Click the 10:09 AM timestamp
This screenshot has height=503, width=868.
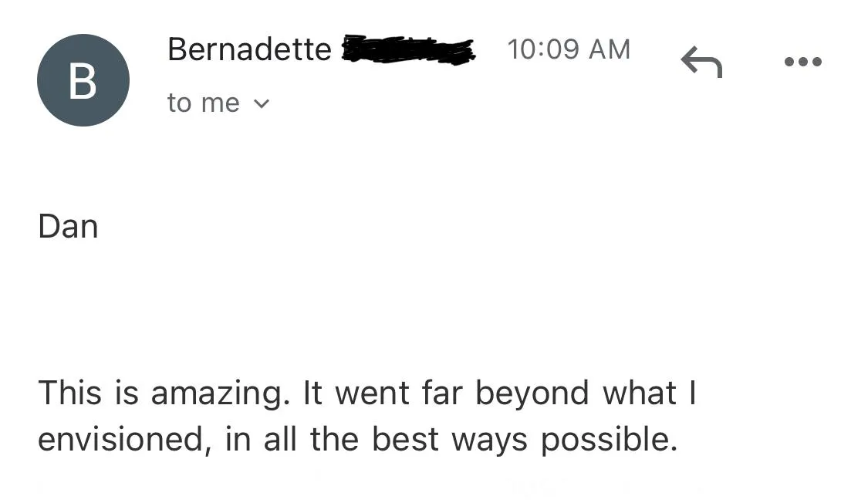click(x=569, y=49)
